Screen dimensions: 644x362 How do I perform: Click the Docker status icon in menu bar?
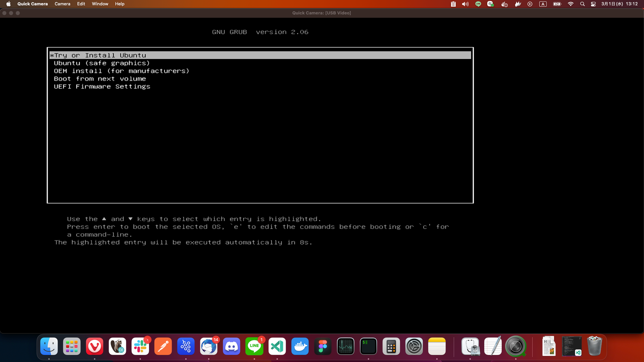click(x=504, y=4)
